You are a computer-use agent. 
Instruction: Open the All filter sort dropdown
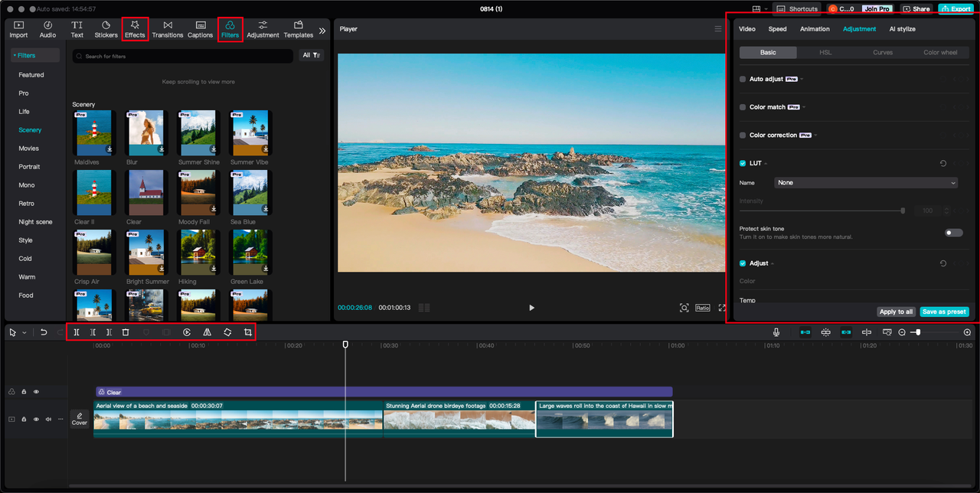[312, 55]
